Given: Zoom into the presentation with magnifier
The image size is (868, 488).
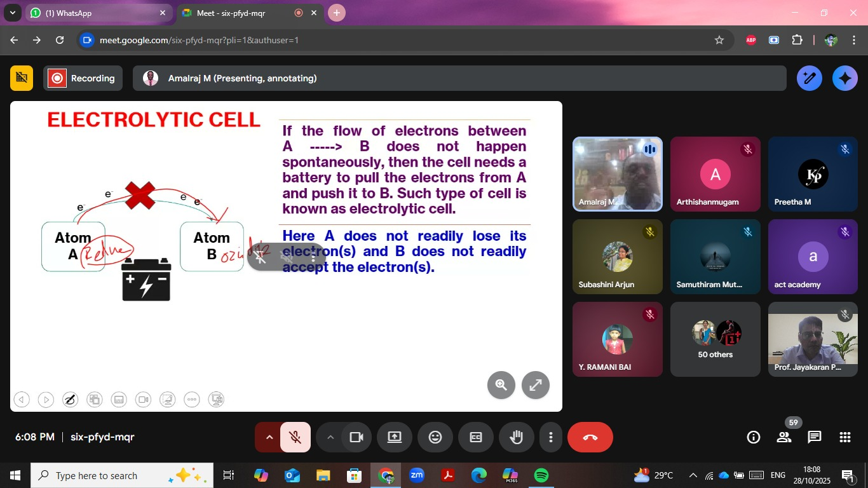Looking at the screenshot, I should (501, 384).
